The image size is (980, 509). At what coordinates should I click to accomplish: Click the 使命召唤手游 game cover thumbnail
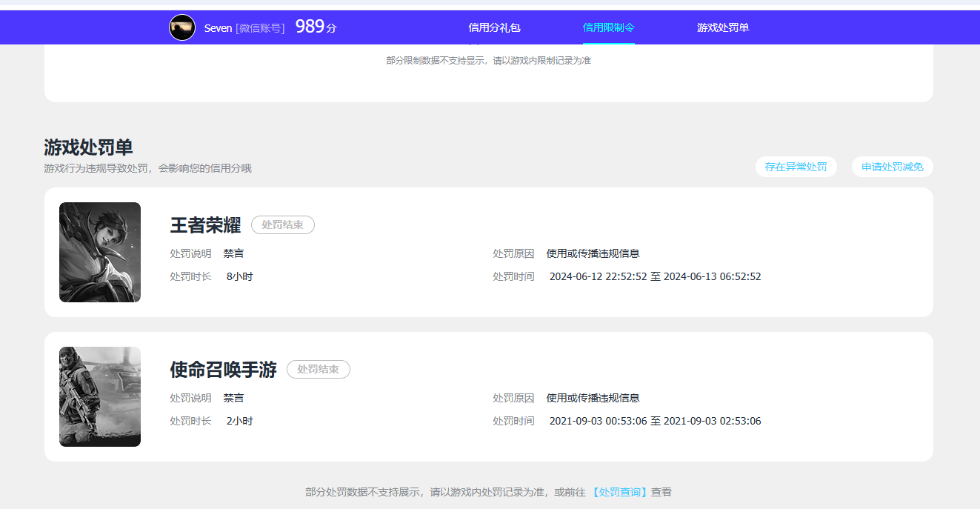100,396
